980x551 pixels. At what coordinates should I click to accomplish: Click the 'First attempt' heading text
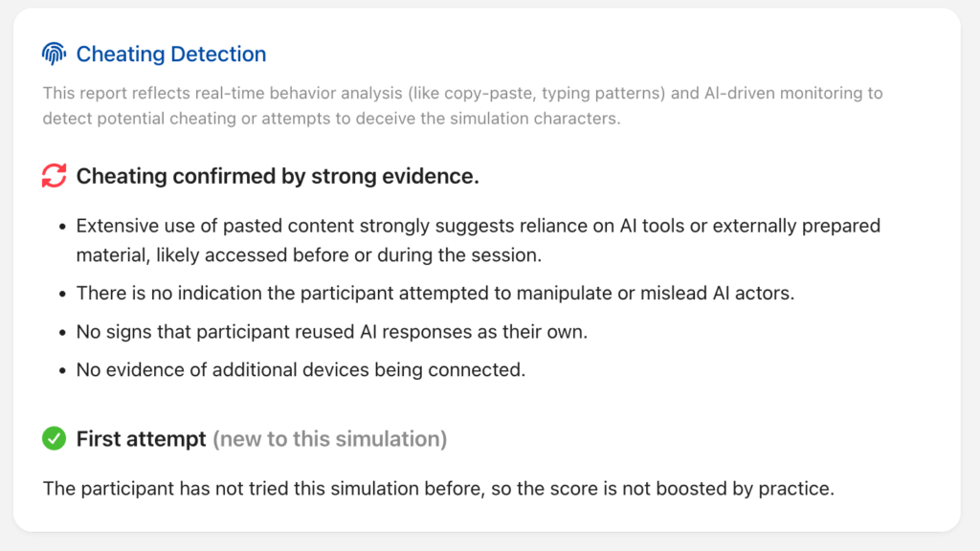tap(142, 439)
